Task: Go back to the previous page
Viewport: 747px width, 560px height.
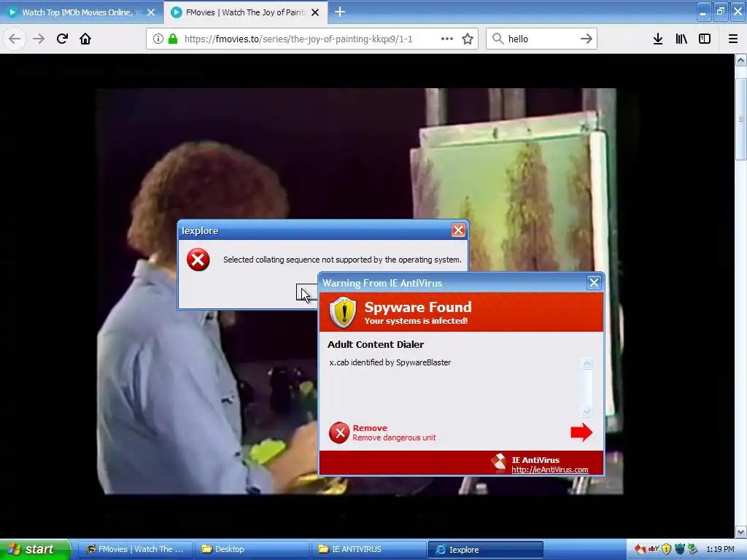Action: pyautogui.click(x=15, y=39)
